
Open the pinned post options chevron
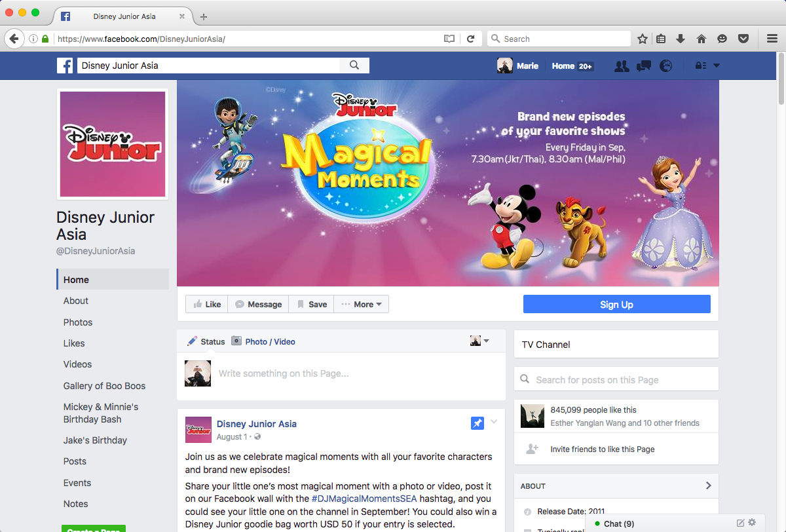coord(494,421)
